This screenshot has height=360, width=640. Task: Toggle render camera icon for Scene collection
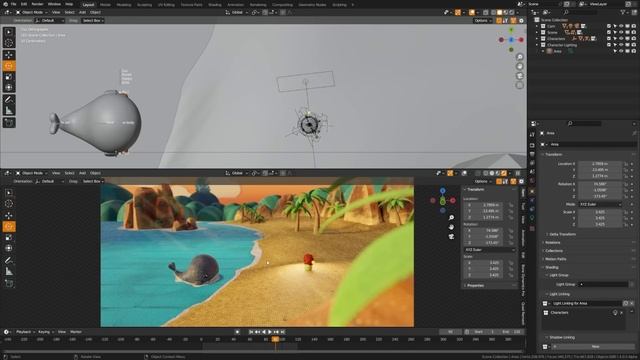coord(633,32)
